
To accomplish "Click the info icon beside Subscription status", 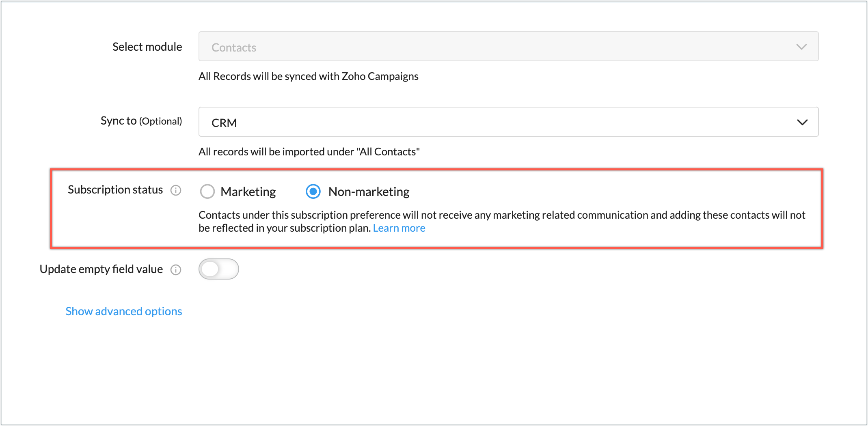I will (x=176, y=190).
